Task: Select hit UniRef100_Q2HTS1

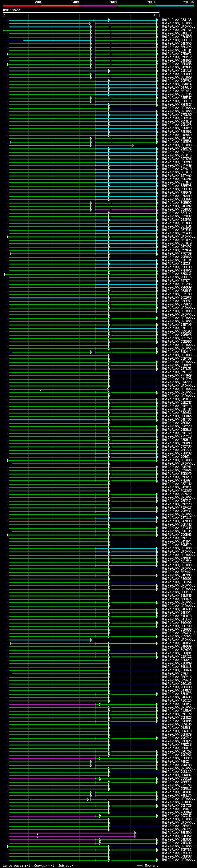Action: 177,260
